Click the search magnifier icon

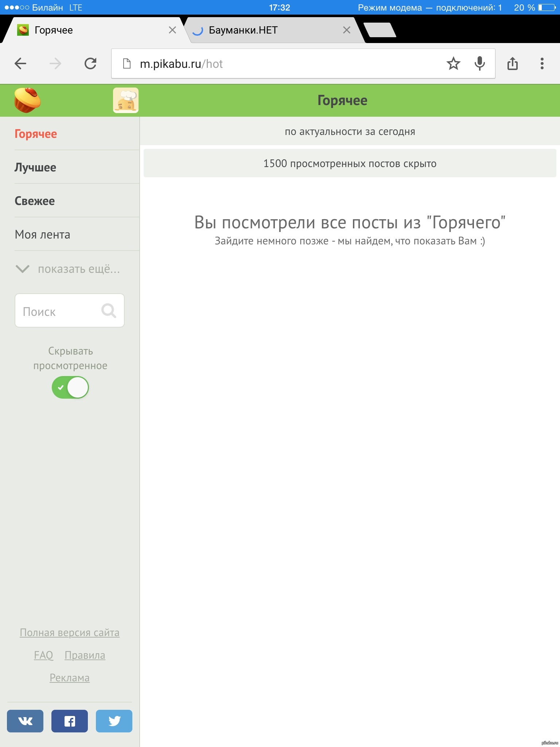(x=109, y=311)
